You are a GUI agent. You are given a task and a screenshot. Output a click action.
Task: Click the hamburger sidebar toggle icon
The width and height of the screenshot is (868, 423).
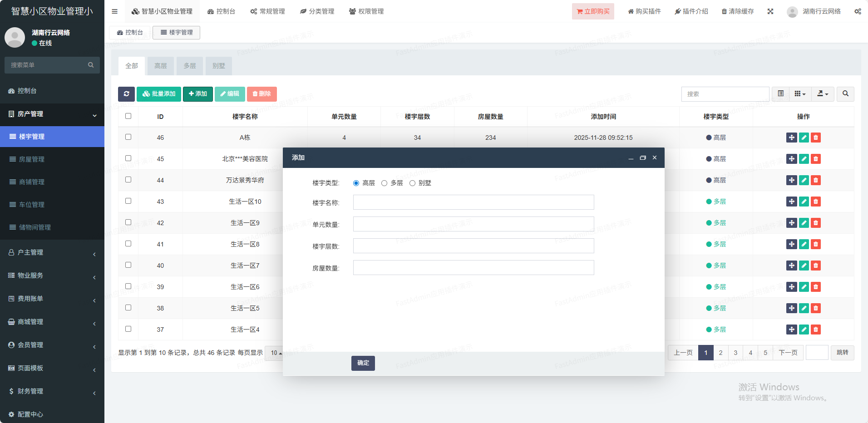(x=114, y=11)
